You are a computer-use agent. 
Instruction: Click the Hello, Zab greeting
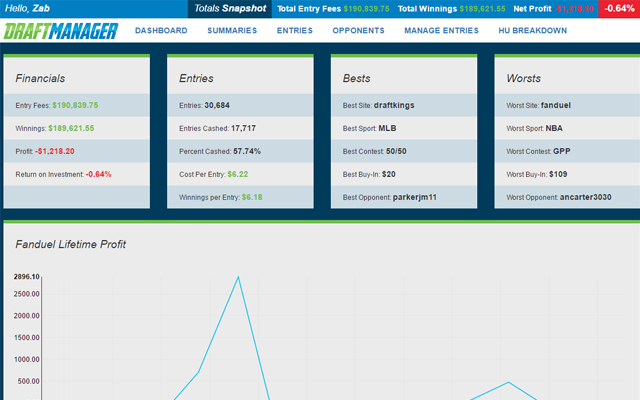pos(27,8)
